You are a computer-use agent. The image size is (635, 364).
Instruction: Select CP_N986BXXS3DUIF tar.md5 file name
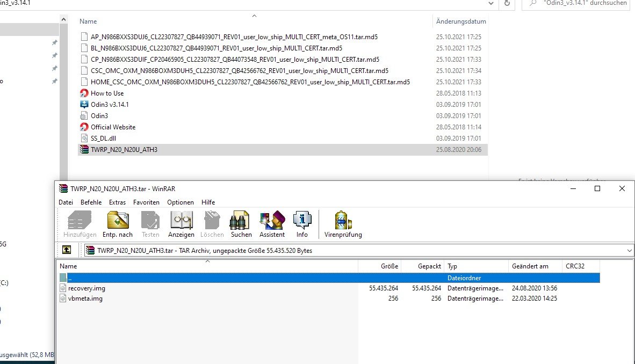(235, 60)
